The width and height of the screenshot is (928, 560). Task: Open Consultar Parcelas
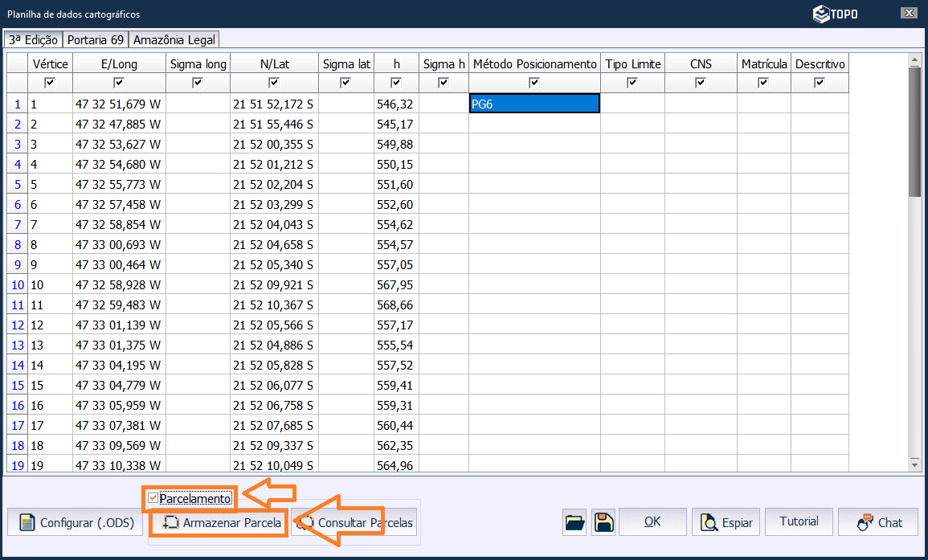coord(355,522)
